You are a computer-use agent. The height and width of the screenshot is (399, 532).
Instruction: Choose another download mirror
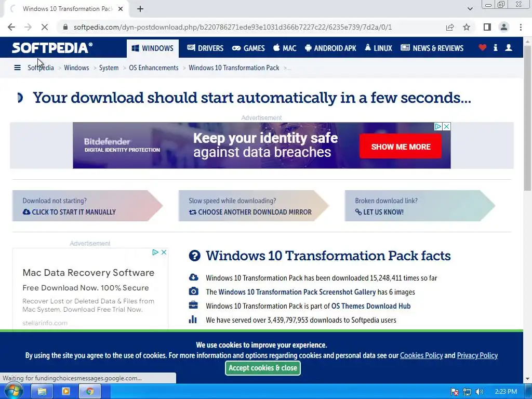coord(254,206)
